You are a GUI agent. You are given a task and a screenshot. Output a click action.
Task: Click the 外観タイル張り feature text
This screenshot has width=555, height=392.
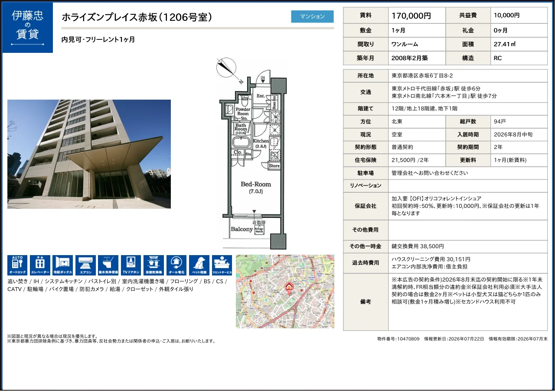coord(176,289)
